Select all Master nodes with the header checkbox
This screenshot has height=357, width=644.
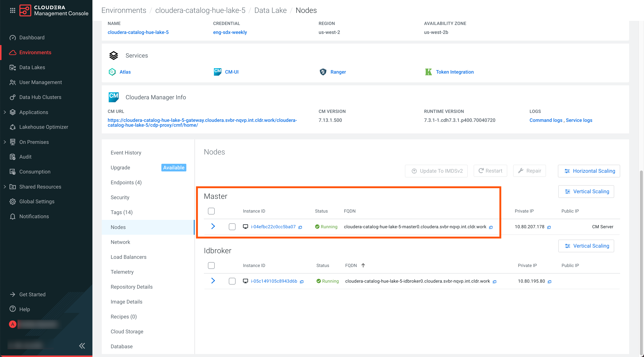pyautogui.click(x=211, y=211)
